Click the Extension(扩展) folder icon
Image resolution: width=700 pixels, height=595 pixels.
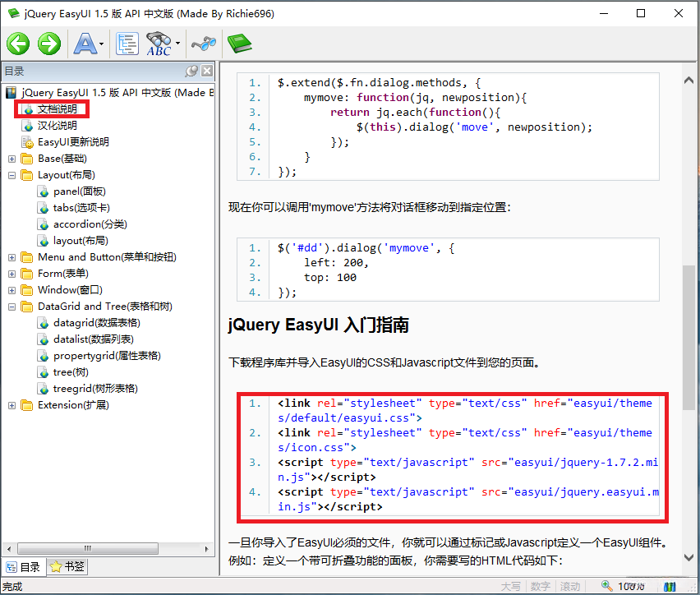[27, 406]
